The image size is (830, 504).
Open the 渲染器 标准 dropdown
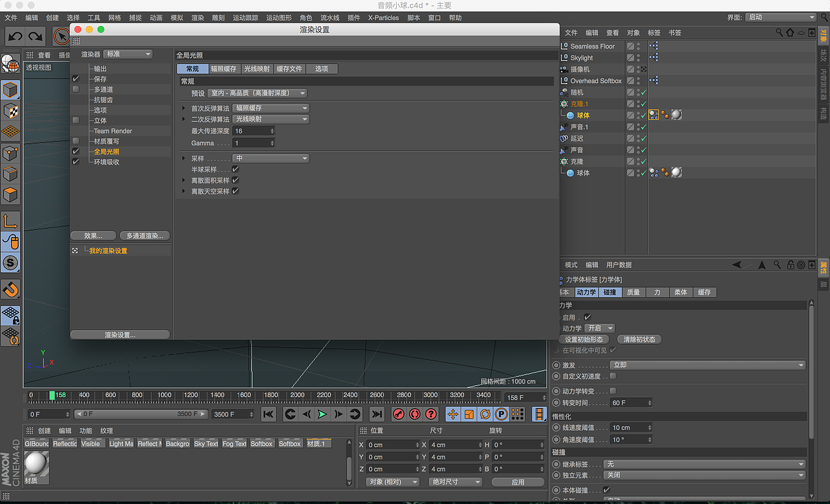pyautogui.click(x=128, y=54)
